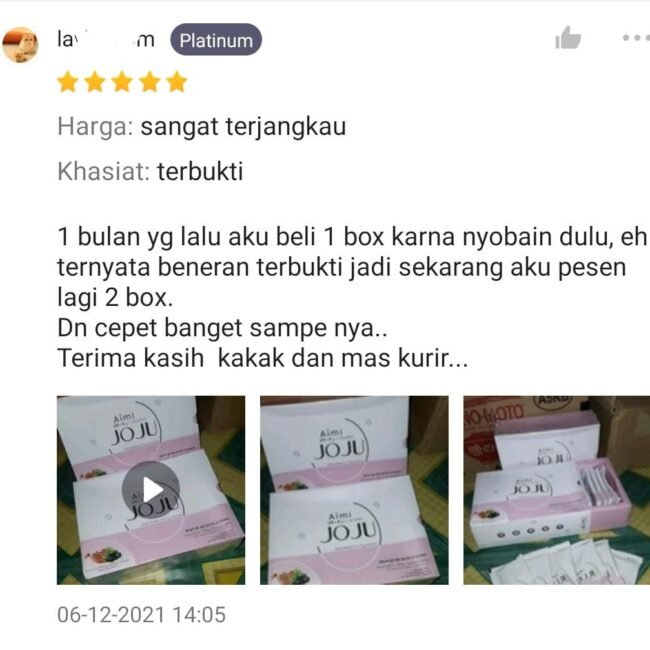
Task: Open the reviewer's profile avatar
Action: (20, 45)
